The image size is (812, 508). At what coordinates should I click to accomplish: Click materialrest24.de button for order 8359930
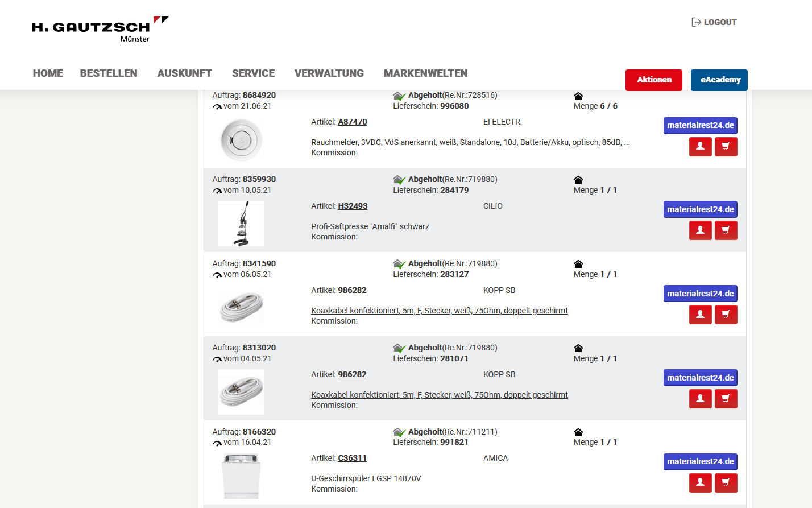click(x=700, y=209)
